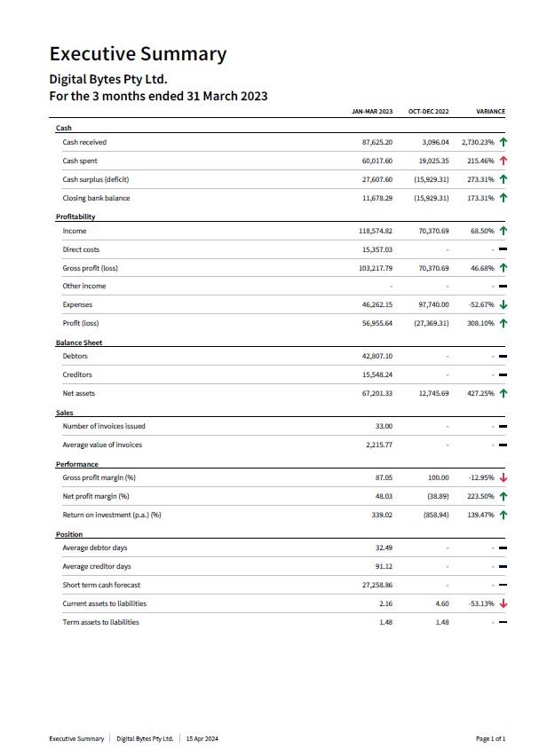Image resolution: width=547 pixels, height=756 pixels.
Task: Click the green up arrow in the Income row
Action: tap(503, 231)
